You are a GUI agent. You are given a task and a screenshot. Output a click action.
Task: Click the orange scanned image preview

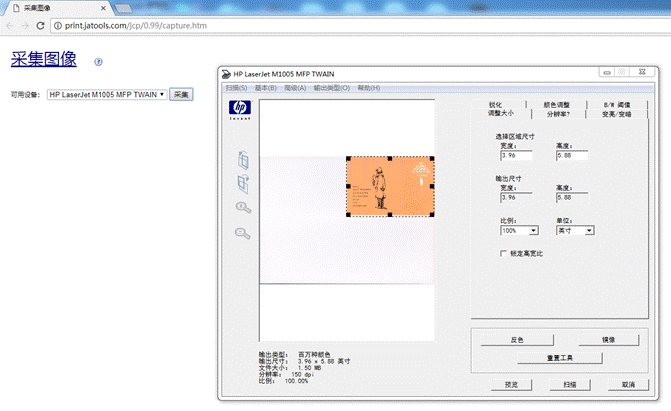tap(390, 186)
